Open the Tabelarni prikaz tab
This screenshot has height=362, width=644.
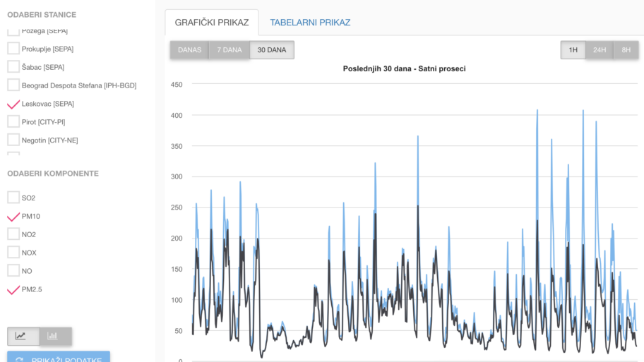[x=310, y=23]
